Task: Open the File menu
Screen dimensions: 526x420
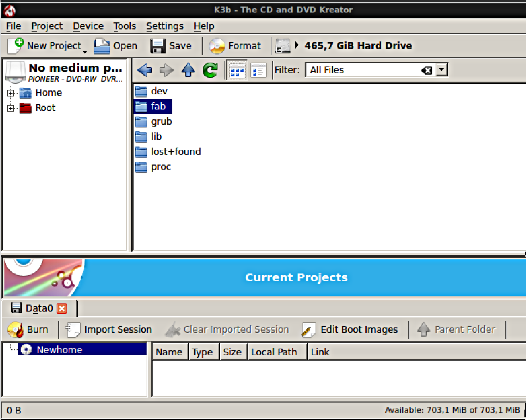Action: [x=14, y=26]
